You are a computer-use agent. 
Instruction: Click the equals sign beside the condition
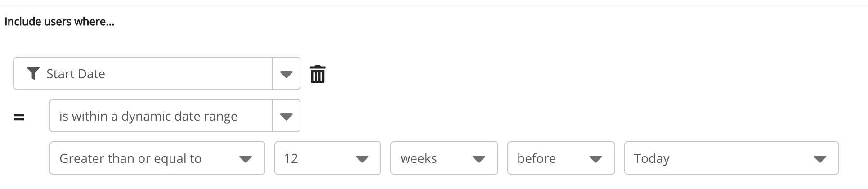[19, 117]
